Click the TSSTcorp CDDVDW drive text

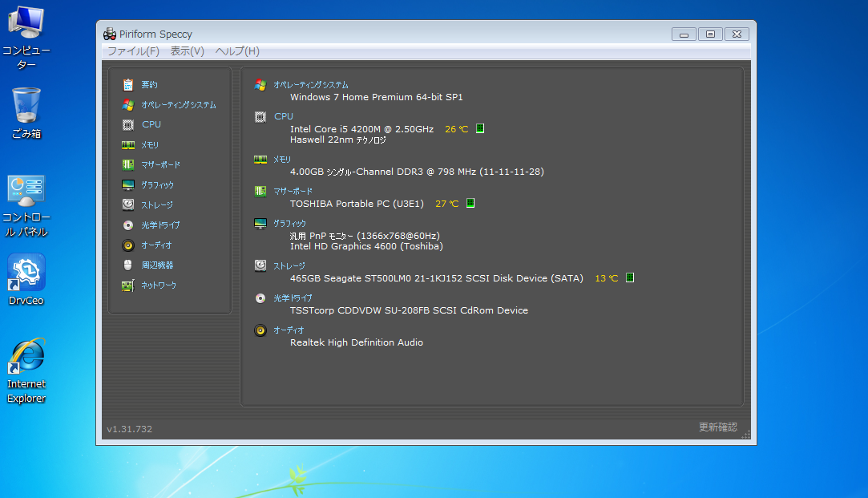tap(409, 311)
